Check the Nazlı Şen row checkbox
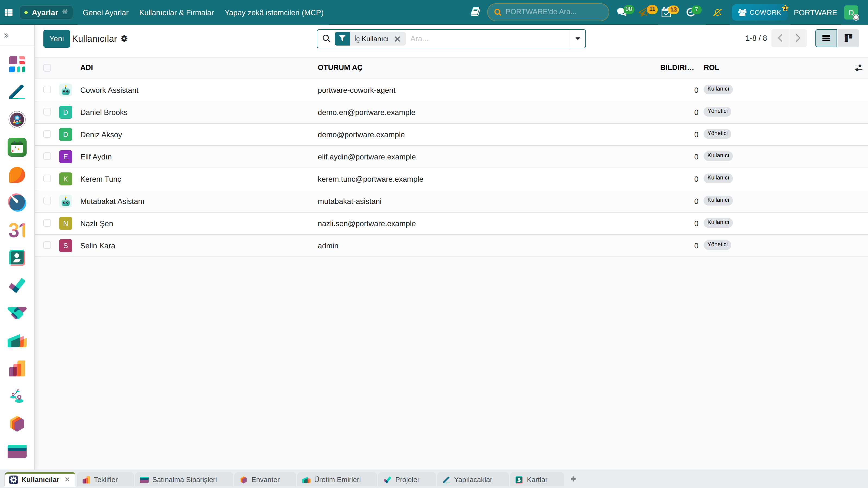868x488 pixels. coord(47,223)
